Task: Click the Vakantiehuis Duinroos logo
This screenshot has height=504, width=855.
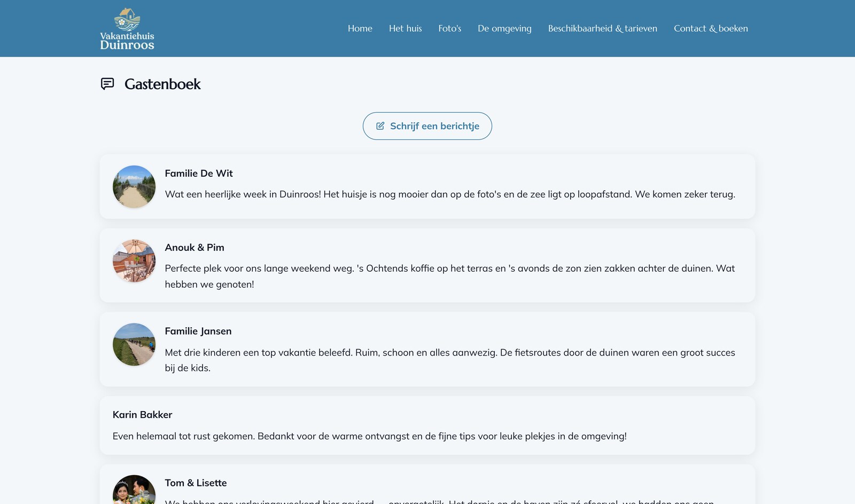Action: [x=127, y=29]
